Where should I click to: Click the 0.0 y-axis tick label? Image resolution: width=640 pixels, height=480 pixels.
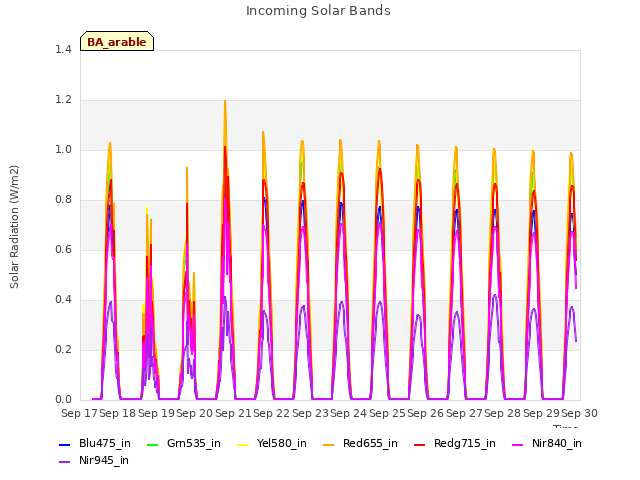point(63,400)
